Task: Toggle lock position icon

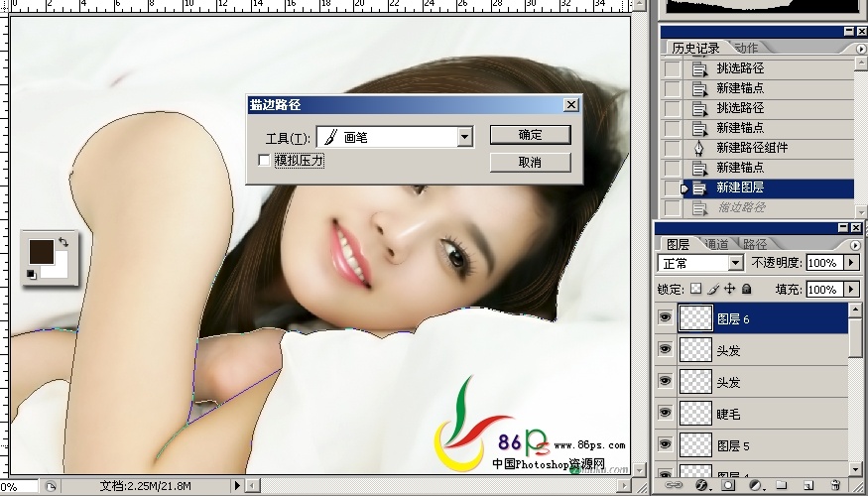Action: [x=729, y=289]
